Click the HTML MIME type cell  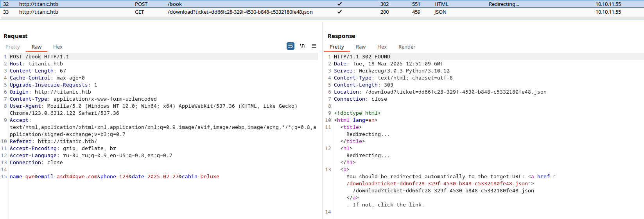click(x=441, y=4)
